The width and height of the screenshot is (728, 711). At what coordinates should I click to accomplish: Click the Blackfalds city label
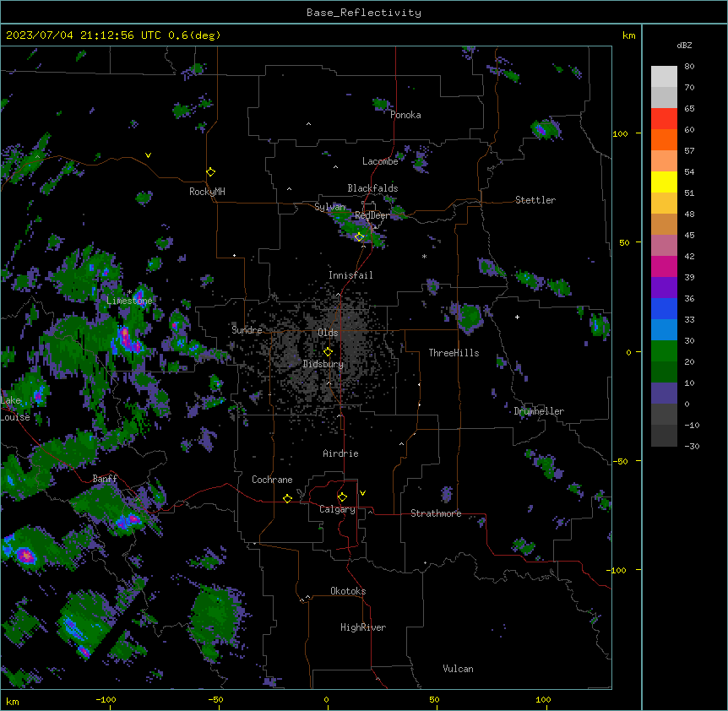(x=372, y=188)
